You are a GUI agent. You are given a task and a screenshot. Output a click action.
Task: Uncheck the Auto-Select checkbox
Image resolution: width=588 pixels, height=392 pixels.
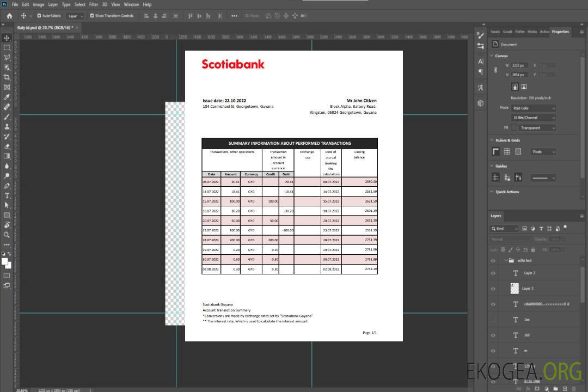tap(40, 16)
